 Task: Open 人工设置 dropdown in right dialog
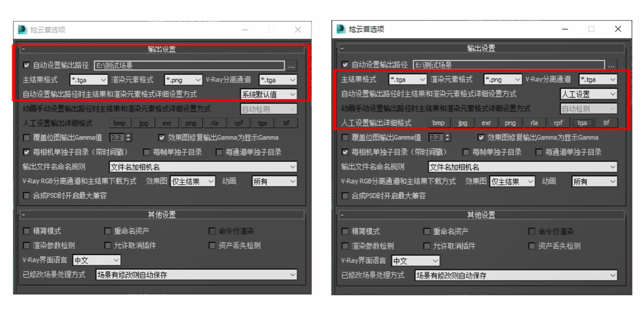(x=588, y=94)
